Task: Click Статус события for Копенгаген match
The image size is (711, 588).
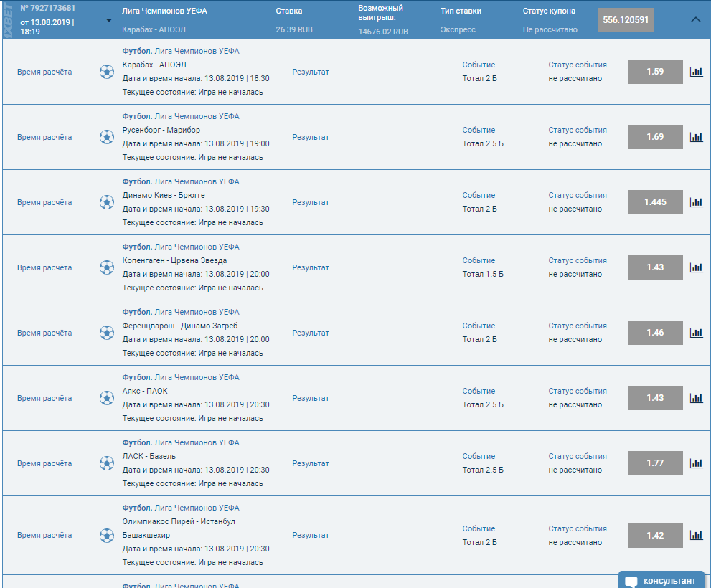Action: coord(578,260)
